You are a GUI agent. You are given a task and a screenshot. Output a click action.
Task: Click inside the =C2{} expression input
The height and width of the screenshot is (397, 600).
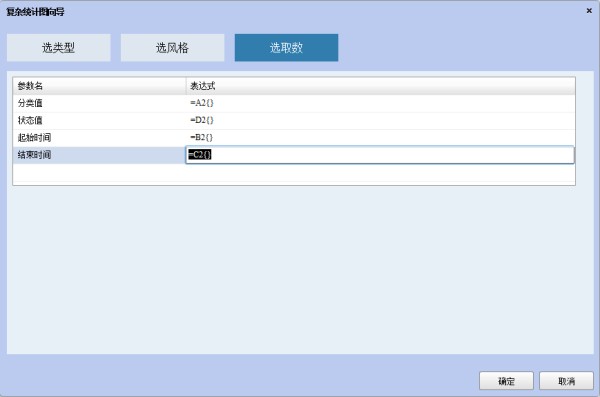[380, 155]
